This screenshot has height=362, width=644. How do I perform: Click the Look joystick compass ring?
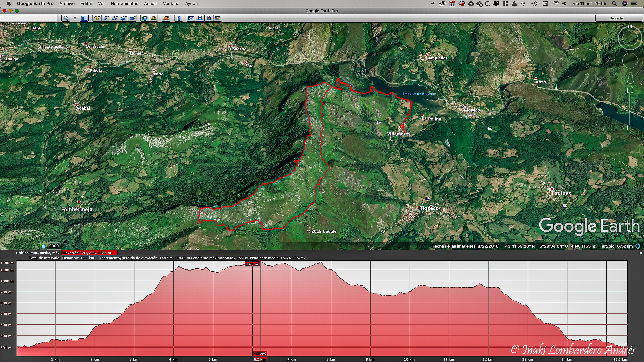[x=630, y=38]
